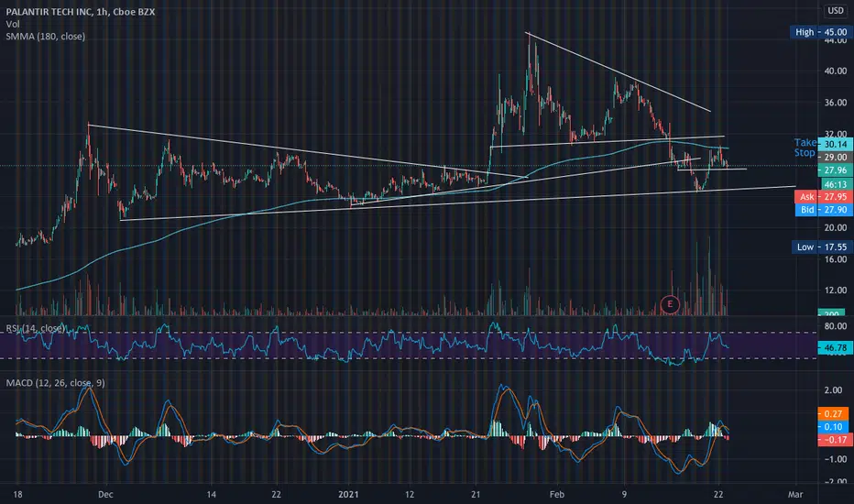The height and width of the screenshot is (504, 854).
Task: Click the Feb date on time axis
Action: click(x=556, y=495)
